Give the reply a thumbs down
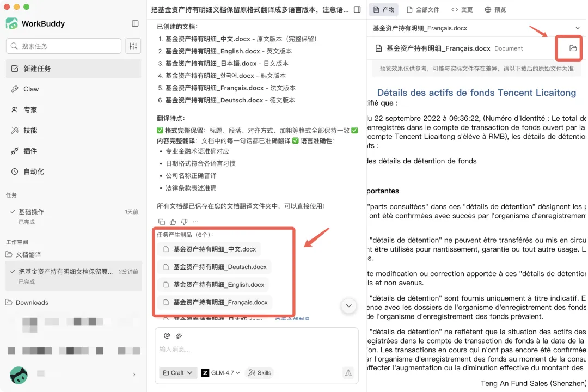Image resolution: width=588 pixels, height=392 pixels. click(x=184, y=222)
